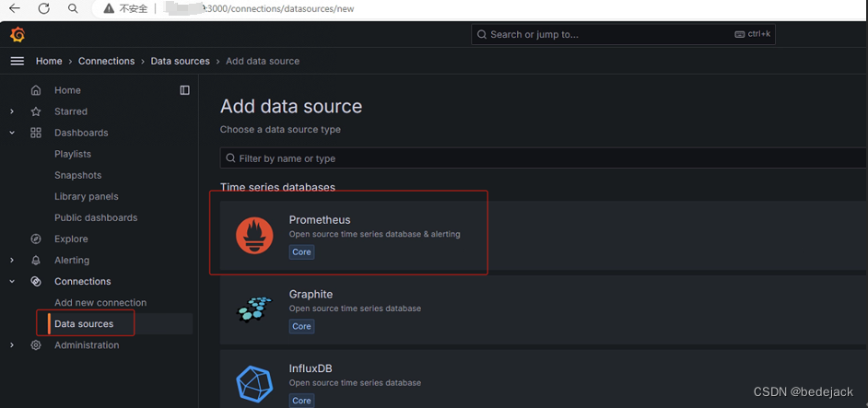Expand the Starred section chevron
Image resolution: width=868 pixels, height=408 pixels.
(x=12, y=111)
